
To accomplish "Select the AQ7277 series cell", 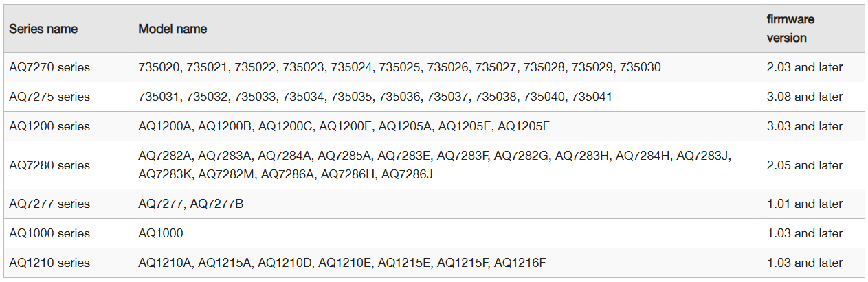I will tap(49, 204).
